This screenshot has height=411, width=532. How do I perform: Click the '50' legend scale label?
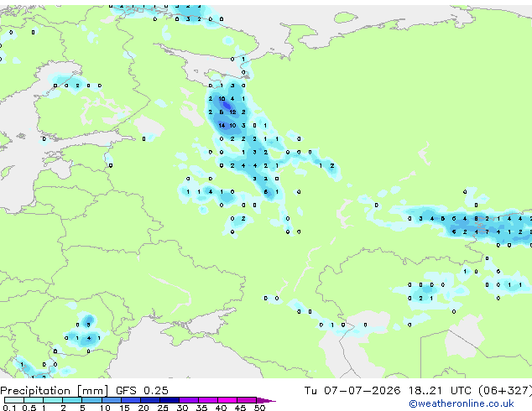coord(260,408)
